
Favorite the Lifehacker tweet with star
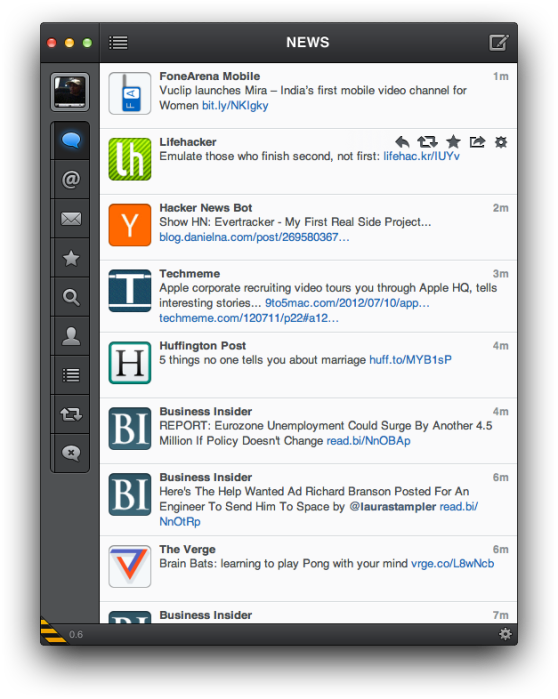[453, 142]
